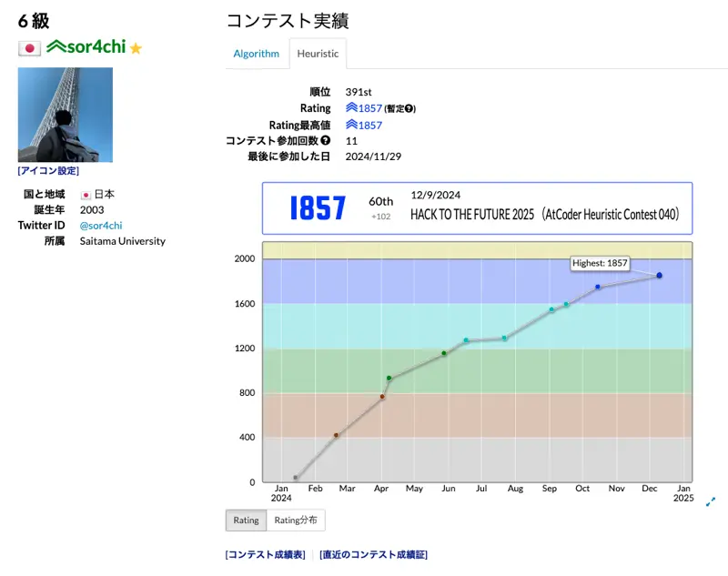Click the participation count 11 value
Image resolution: width=728 pixels, height=576 pixels.
point(351,141)
